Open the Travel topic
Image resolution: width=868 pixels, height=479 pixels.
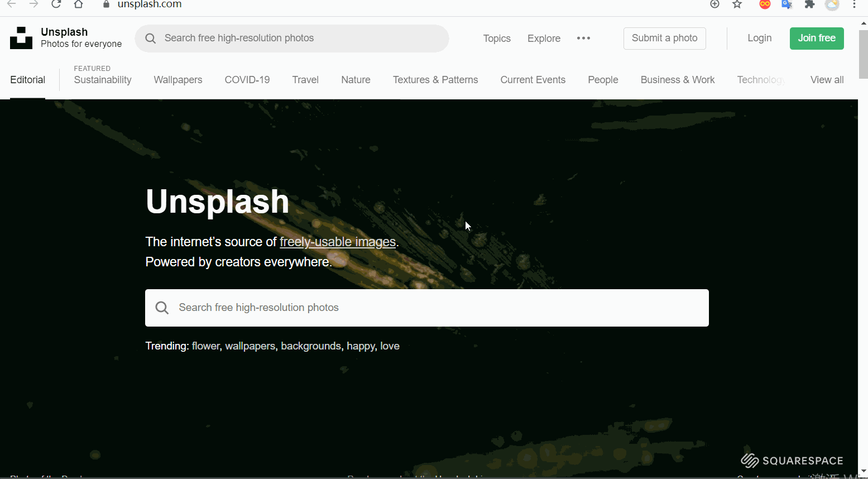coord(305,80)
